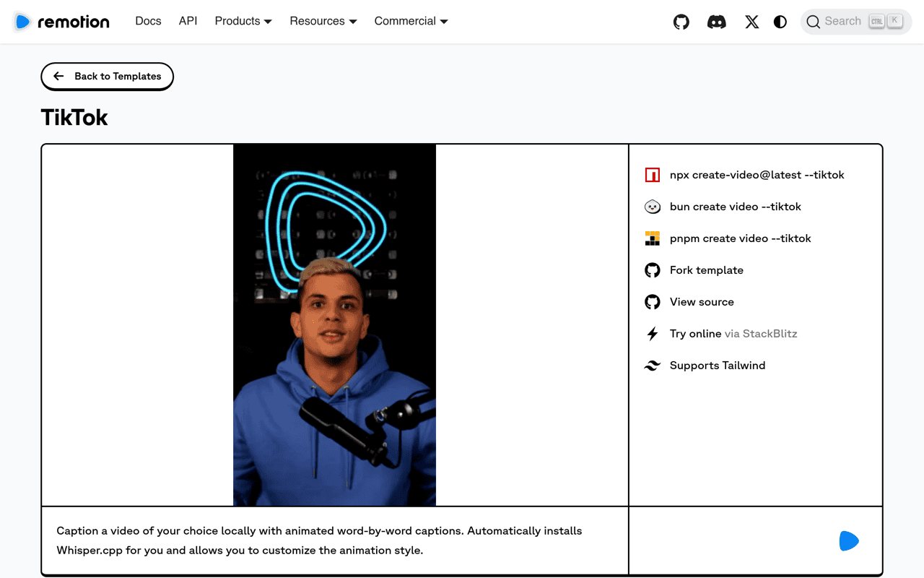The height and width of the screenshot is (578, 924).
Task: Click the lightning bolt StackBlitz icon
Action: [653, 334]
